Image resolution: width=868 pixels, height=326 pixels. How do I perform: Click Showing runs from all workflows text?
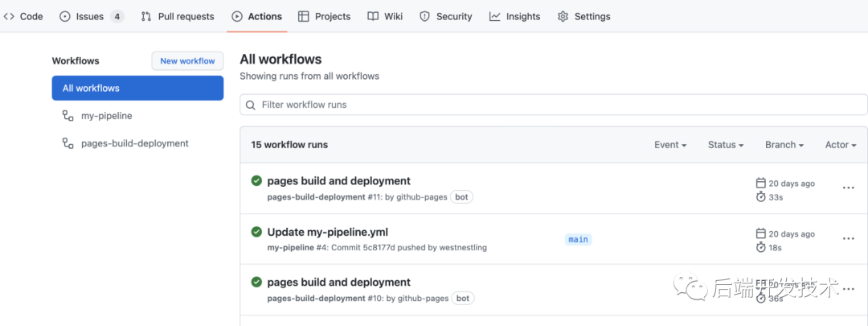click(309, 76)
